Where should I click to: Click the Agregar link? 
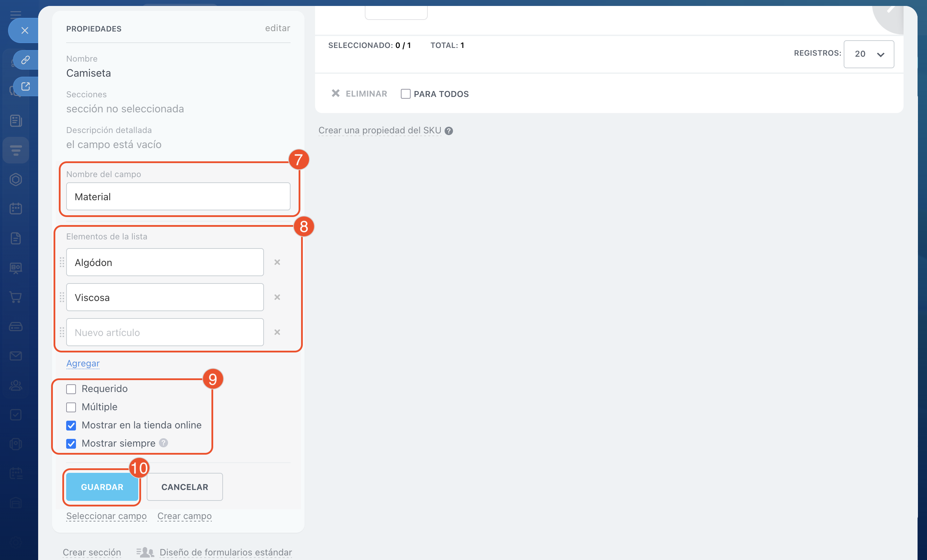click(x=83, y=363)
